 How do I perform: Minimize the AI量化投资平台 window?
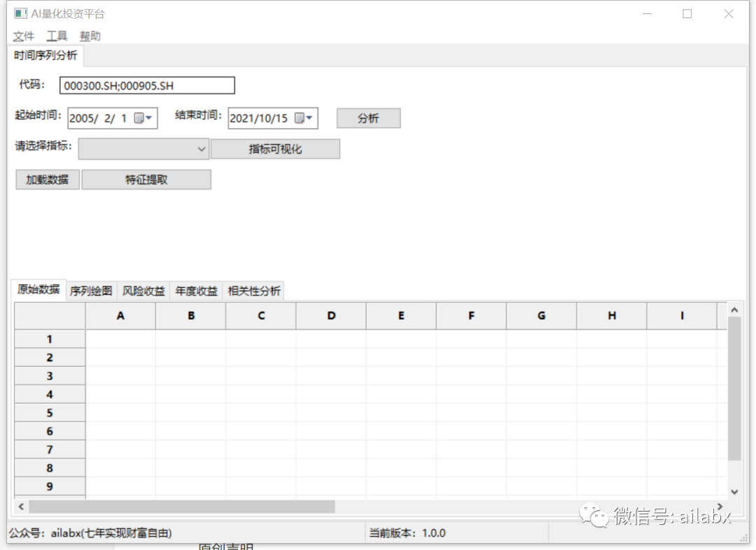click(x=647, y=14)
